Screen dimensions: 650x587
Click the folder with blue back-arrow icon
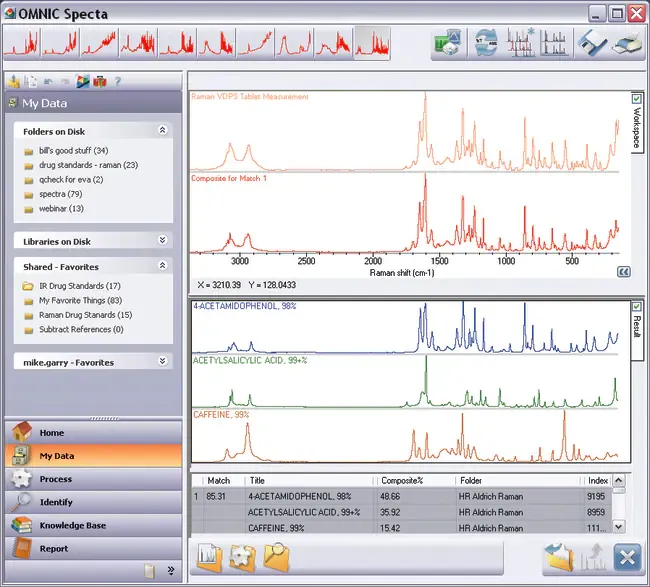coord(559,558)
